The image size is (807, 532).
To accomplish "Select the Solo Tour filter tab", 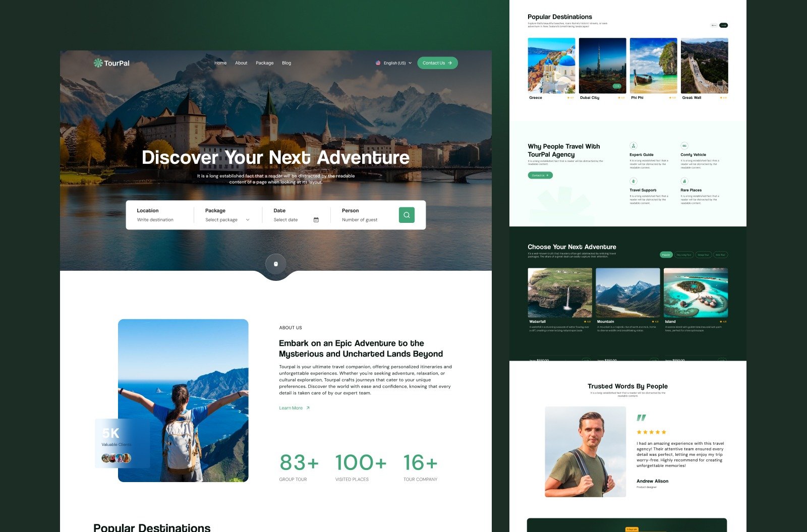I will pyautogui.click(x=720, y=255).
